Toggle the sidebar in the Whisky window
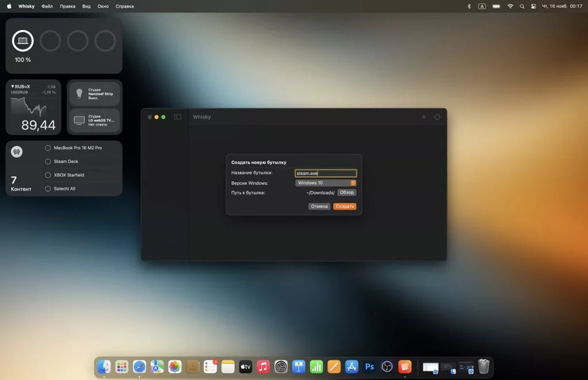The width and height of the screenshot is (588, 380). [178, 117]
